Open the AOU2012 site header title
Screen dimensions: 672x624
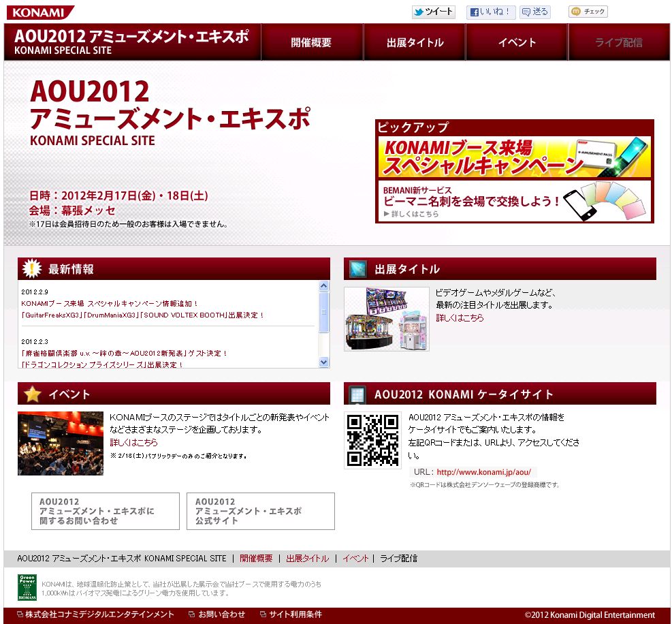pyautogui.click(x=131, y=42)
